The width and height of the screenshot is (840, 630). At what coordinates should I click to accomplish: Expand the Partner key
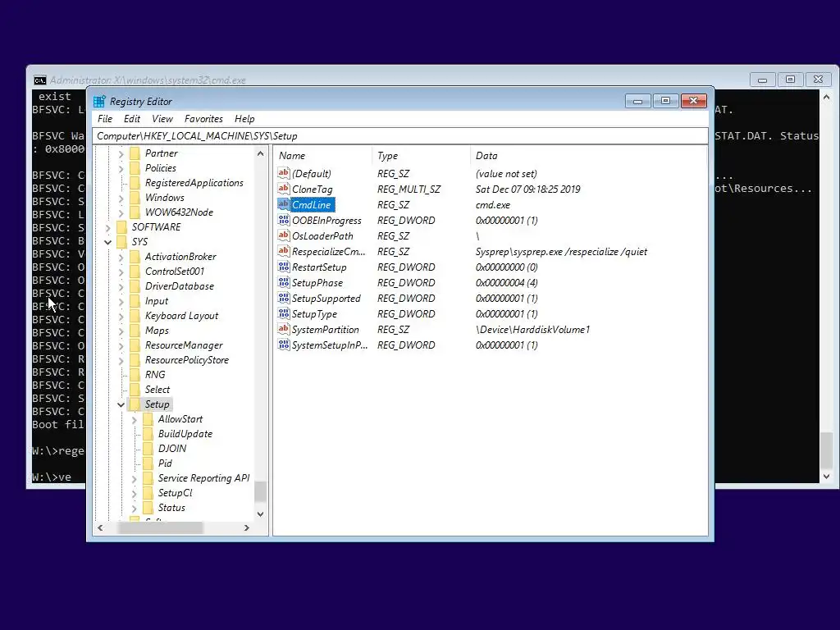pyautogui.click(x=121, y=153)
